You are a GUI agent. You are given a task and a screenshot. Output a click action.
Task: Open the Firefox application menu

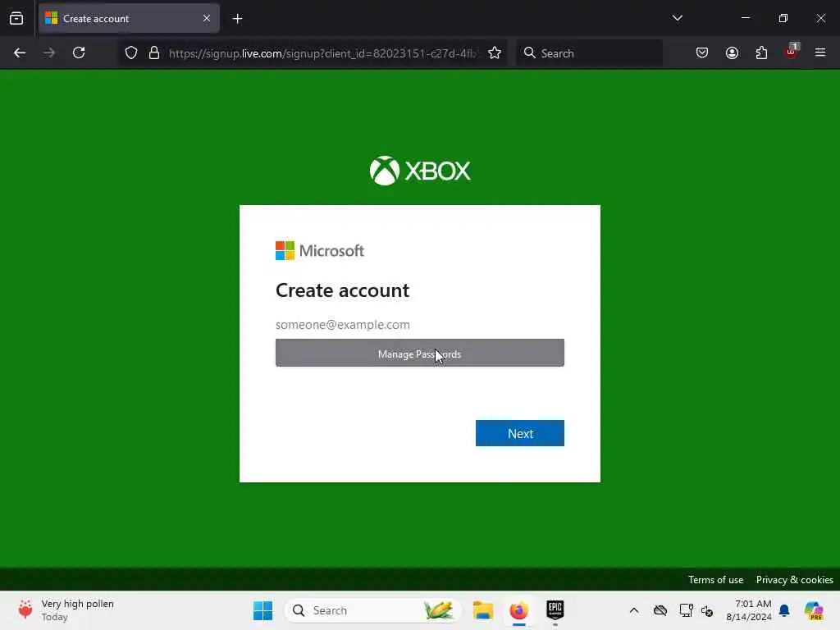pyautogui.click(x=820, y=52)
